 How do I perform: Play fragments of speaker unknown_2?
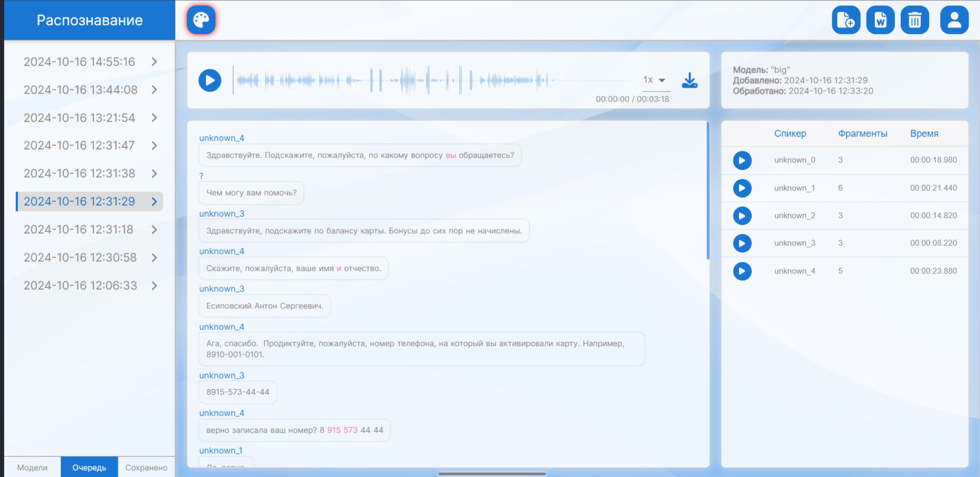pos(742,216)
